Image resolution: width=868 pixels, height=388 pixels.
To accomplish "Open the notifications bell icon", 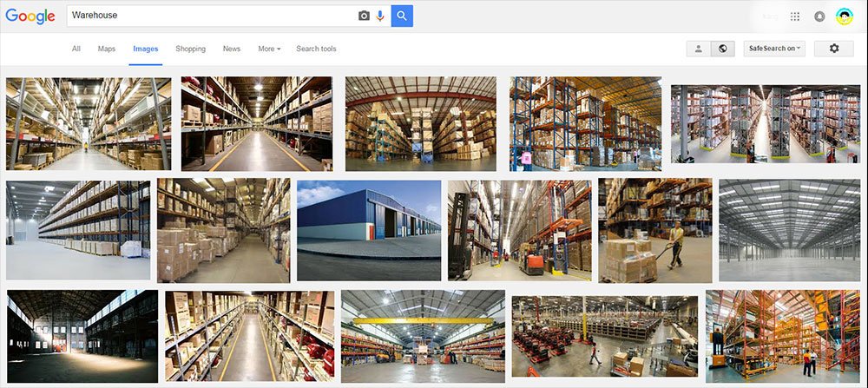I will click(x=820, y=16).
